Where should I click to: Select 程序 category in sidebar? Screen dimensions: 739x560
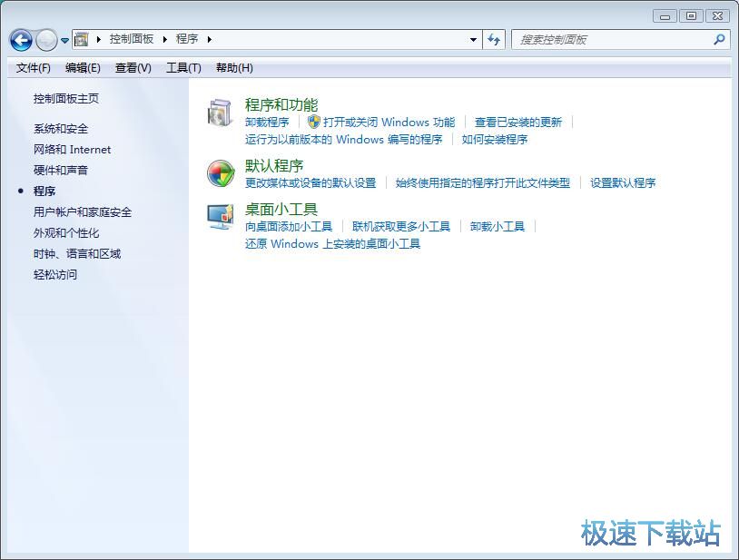[x=44, y=192]
